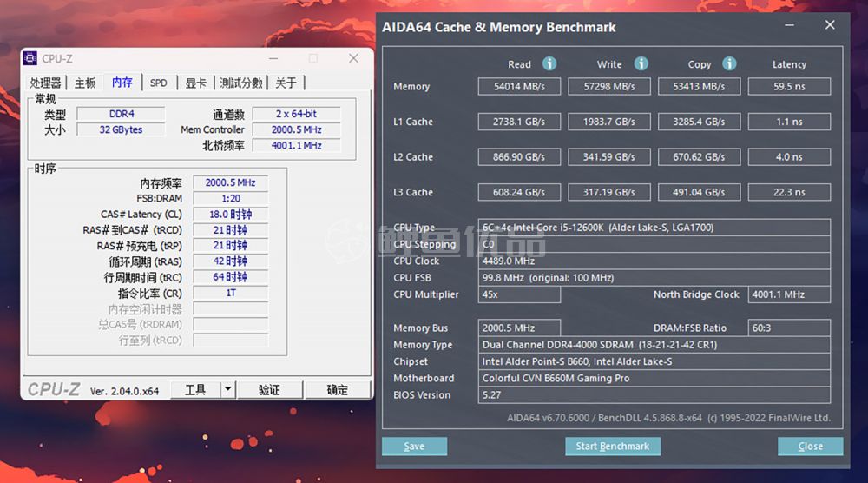This screenshot has height=483, width=868.
Task: Switch to the 測試分數 tab in CPU-Z
Action: pyautogui.click(x=240, y=83)
